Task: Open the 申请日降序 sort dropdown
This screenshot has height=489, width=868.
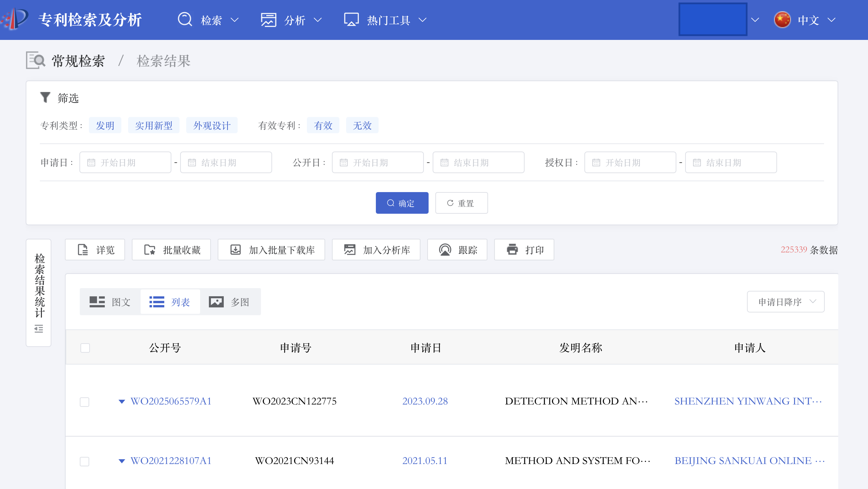Action: (786, 302)
